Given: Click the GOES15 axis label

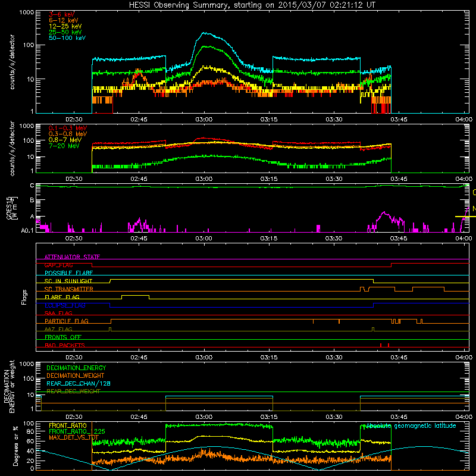Looking at the screenshot, I should point(9,208).
